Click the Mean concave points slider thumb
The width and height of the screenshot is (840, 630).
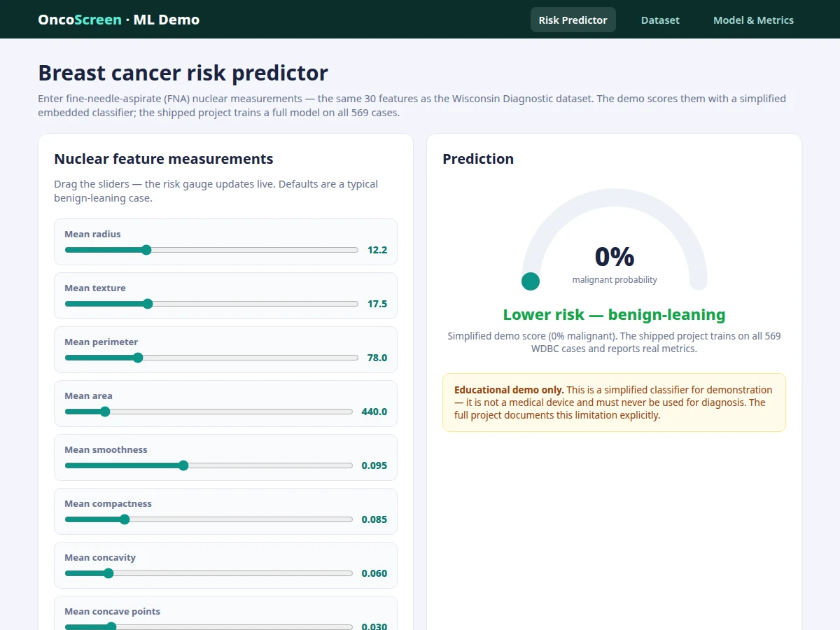(111, 626)
